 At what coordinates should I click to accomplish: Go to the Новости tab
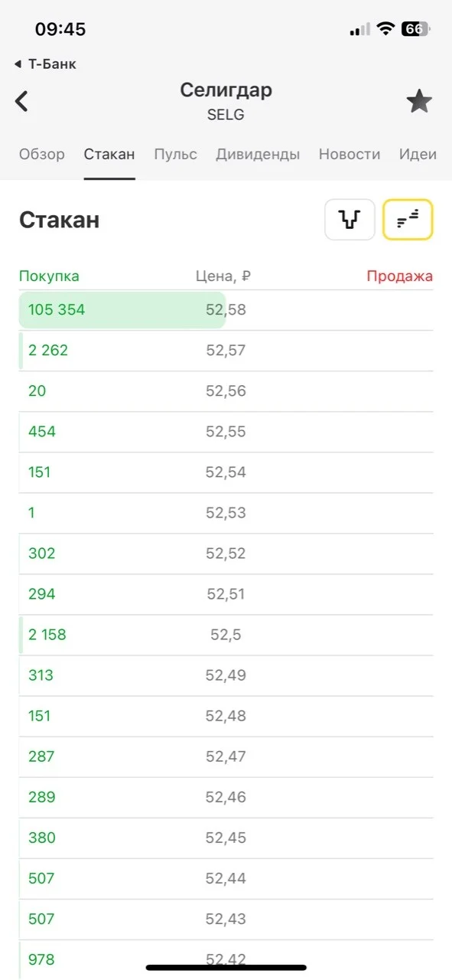point(350,154)
